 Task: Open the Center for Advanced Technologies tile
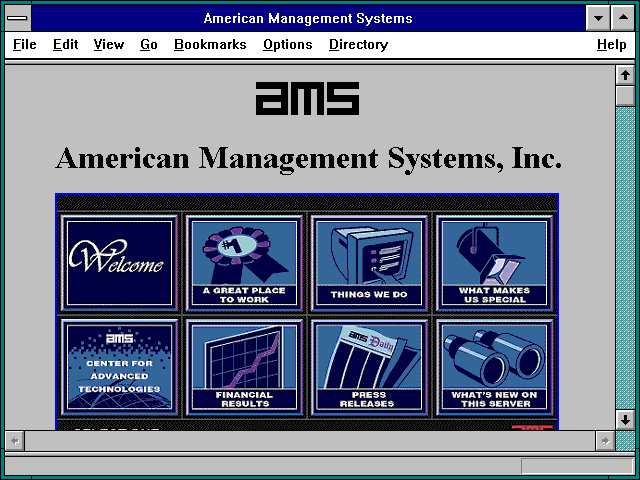pos(119,367)
